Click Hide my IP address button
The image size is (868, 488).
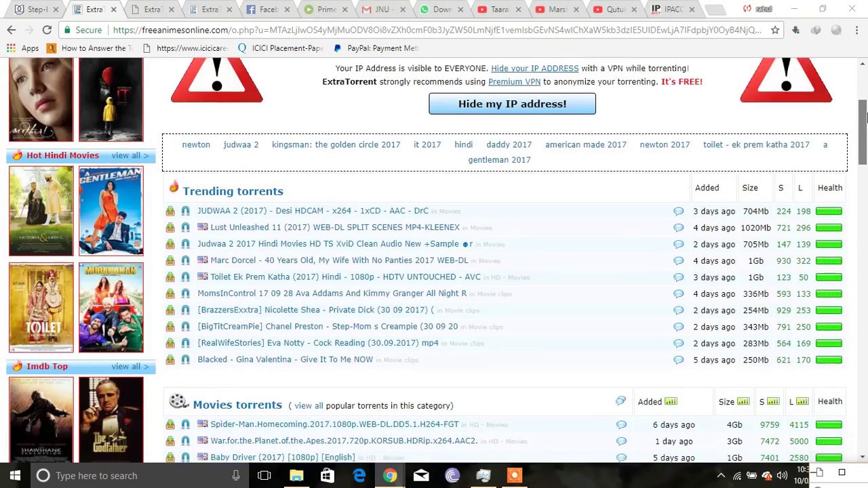coord(512,104)
